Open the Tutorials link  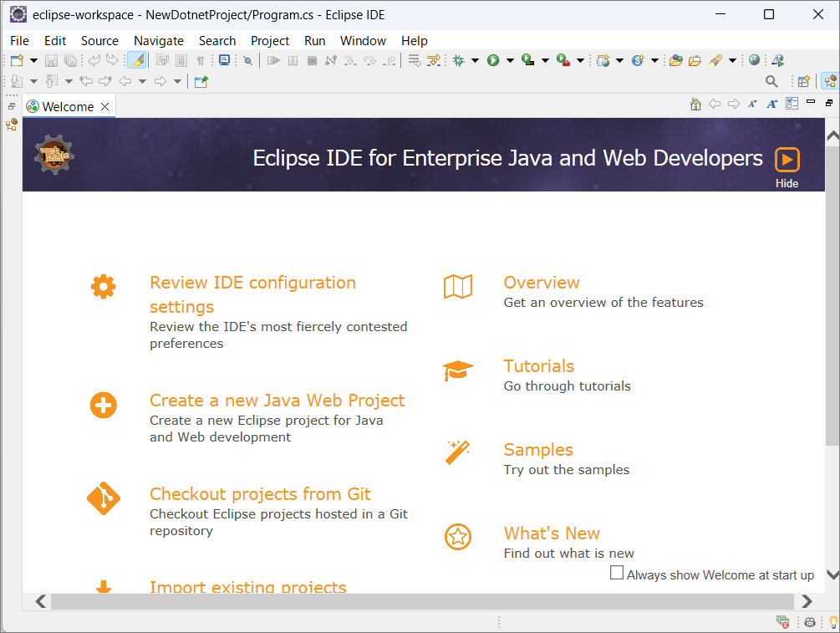click(539, 366)
